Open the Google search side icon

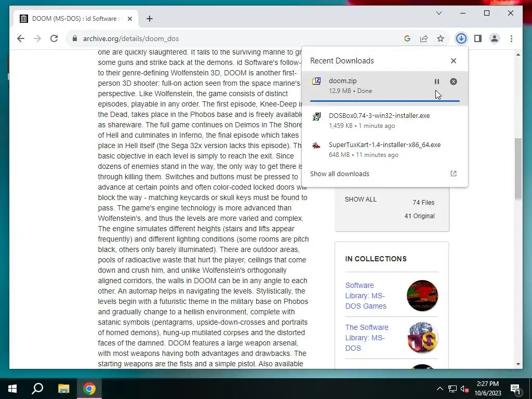(x=407, y=38)
